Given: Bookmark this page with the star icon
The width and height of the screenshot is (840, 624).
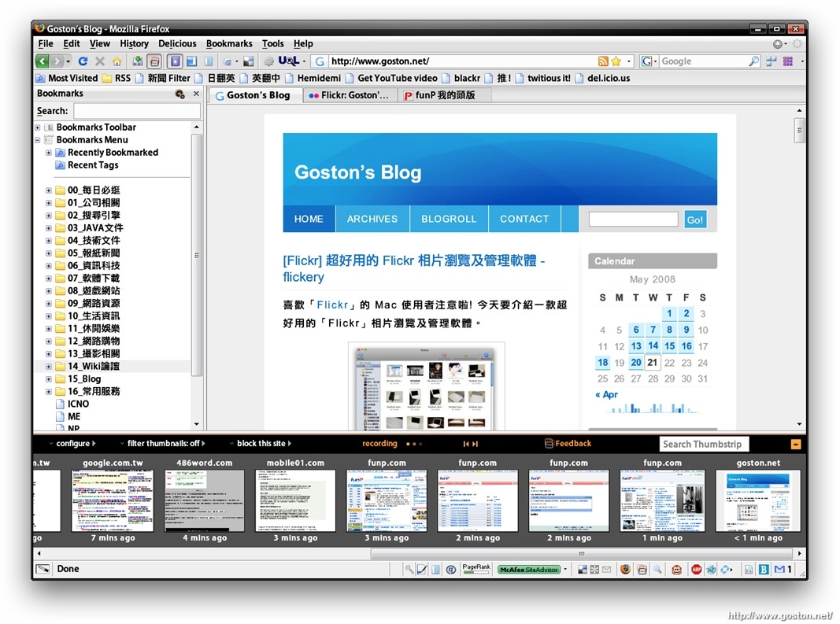Looking at the screenshot, I should point(616,61).
